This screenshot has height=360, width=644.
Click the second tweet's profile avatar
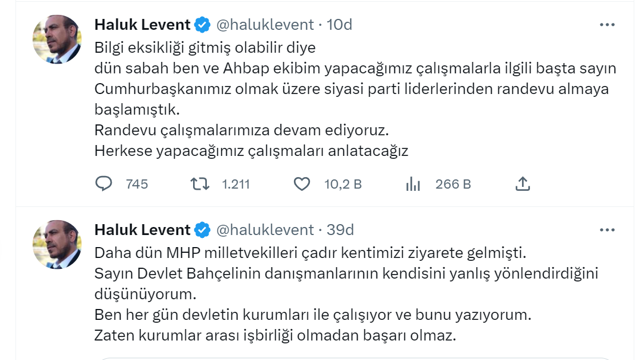(x=57, y=245)
